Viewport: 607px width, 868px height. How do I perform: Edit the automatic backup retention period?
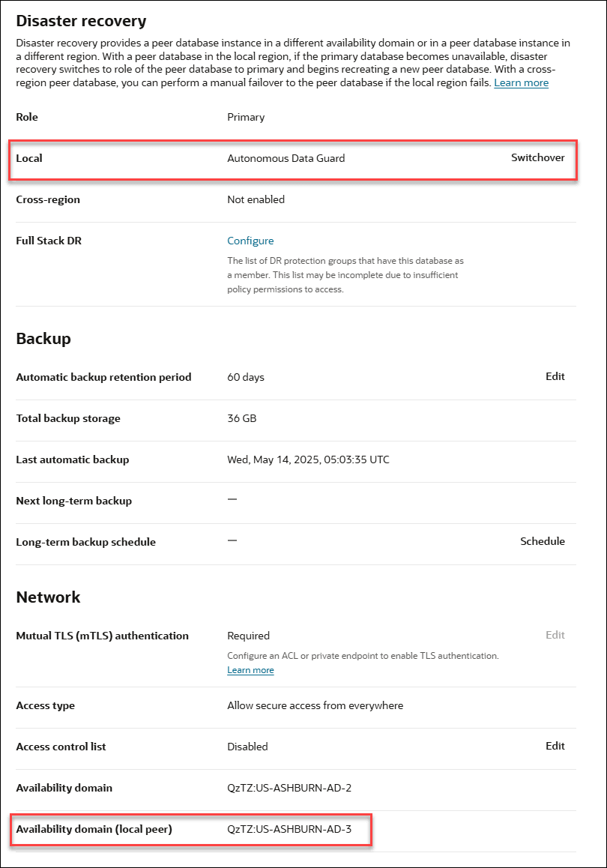tap(555, 376)
